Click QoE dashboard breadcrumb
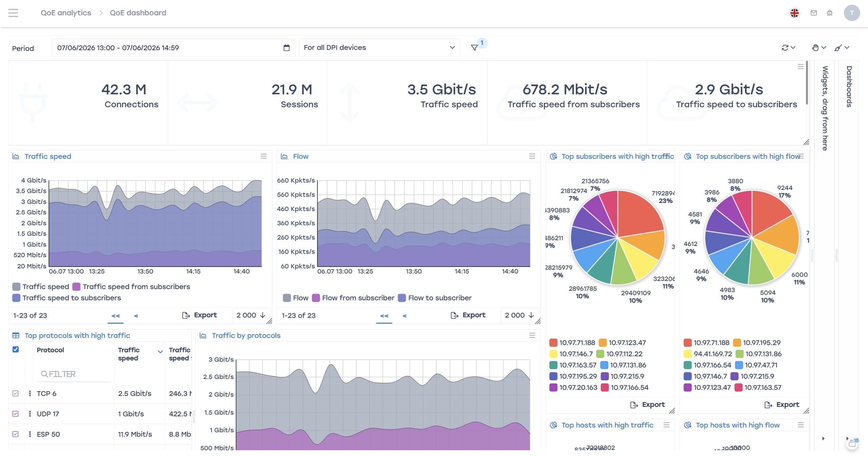The height and width of the screenshot is (456, 868). coord(138,13)
